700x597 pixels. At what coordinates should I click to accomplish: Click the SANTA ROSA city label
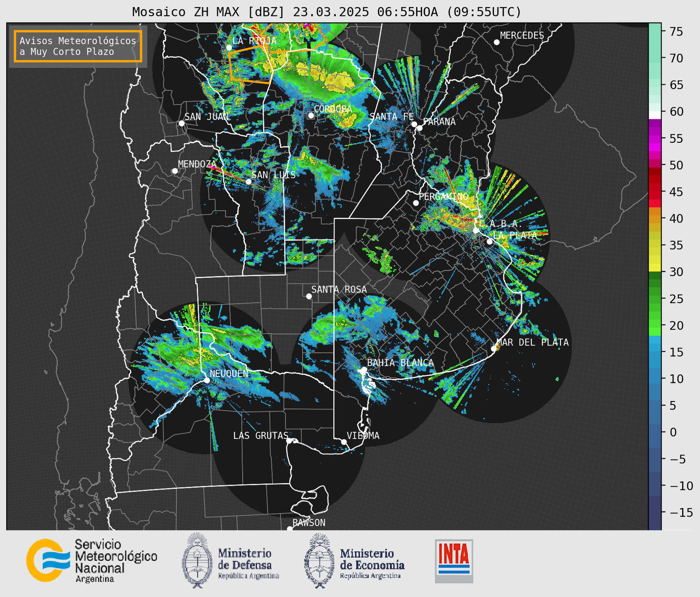pos(339,289)
